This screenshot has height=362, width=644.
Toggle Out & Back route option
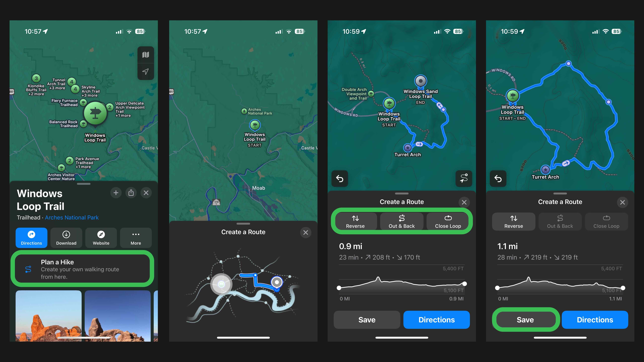[402, 221]
